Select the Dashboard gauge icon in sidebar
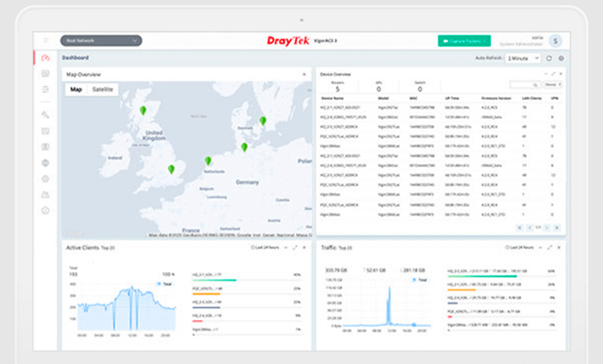The height and width of the screenshot is (364, 603). click(x=45, y=58)
